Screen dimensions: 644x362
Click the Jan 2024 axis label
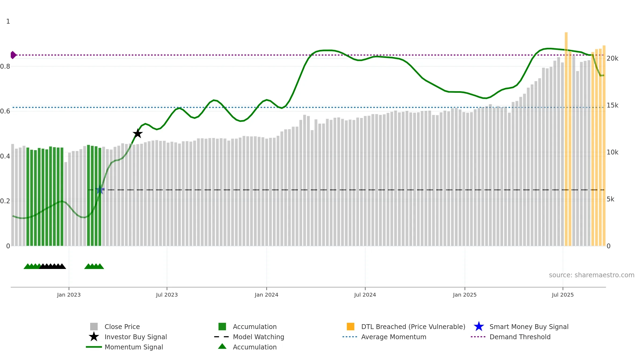pos(266,295)
